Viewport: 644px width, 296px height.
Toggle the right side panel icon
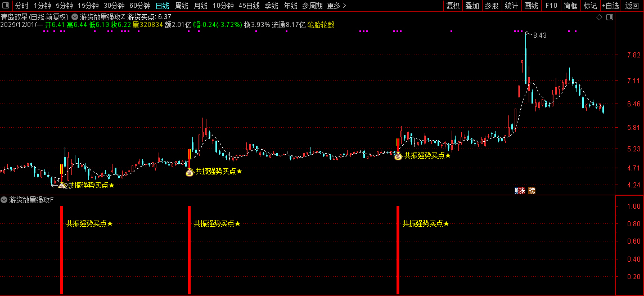pos(610,17)
